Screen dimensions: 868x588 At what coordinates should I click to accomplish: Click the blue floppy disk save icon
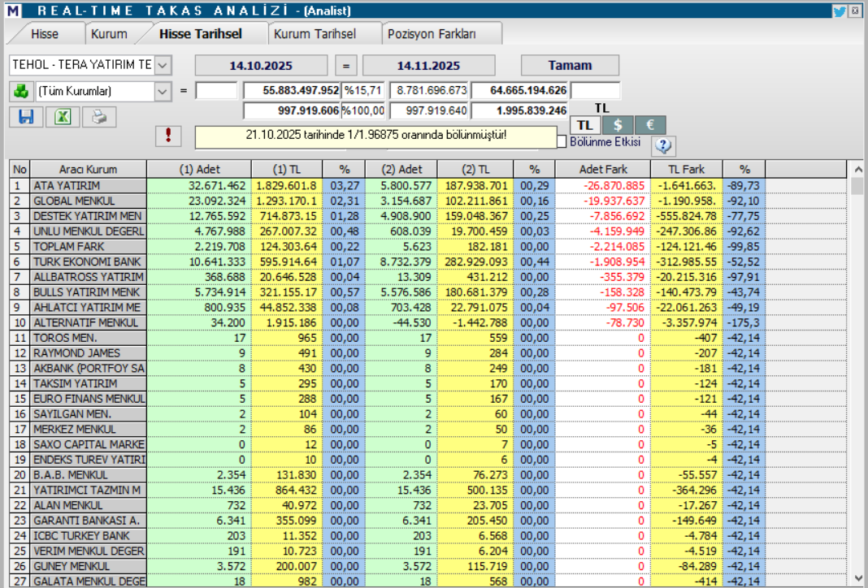tap(27, 117)
